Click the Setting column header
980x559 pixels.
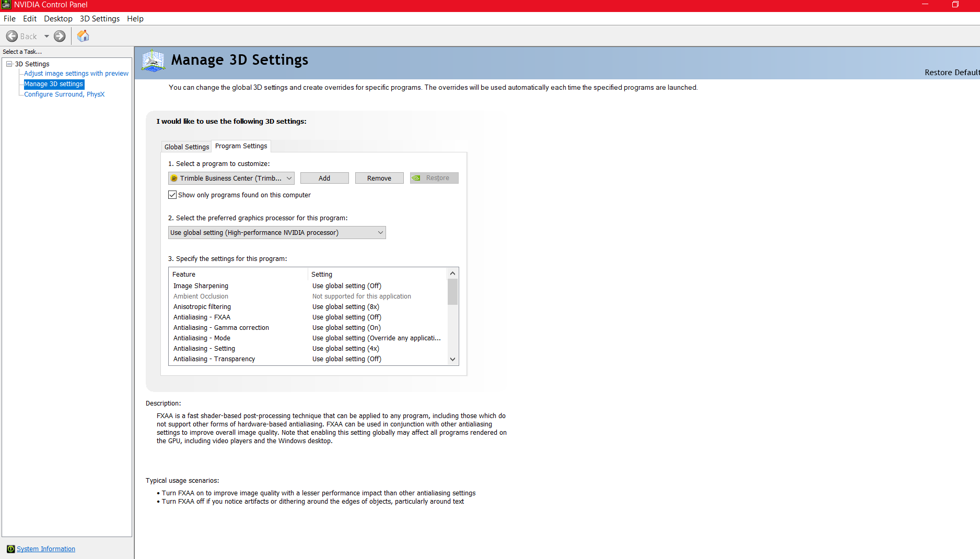[378, 275]
